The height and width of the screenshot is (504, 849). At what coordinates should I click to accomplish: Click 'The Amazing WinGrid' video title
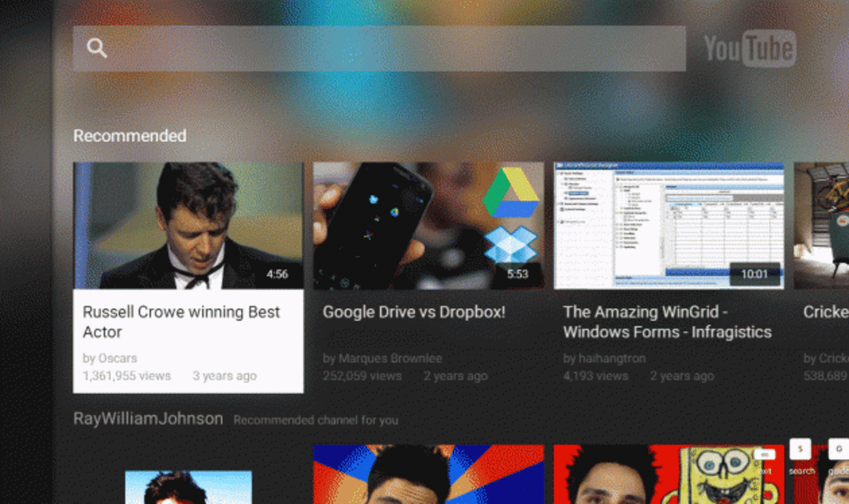pyautogui.click(x=667, y=322)
